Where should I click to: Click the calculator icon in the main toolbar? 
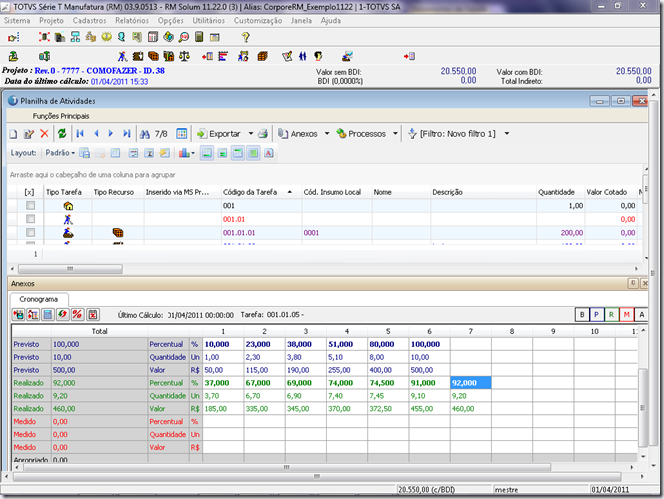(199, 37)
